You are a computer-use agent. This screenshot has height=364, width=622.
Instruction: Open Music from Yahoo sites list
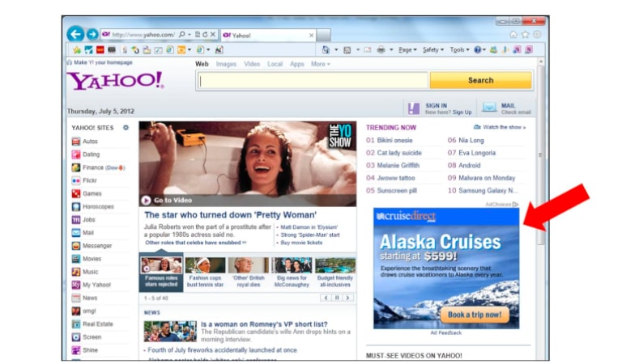(90, 272)
